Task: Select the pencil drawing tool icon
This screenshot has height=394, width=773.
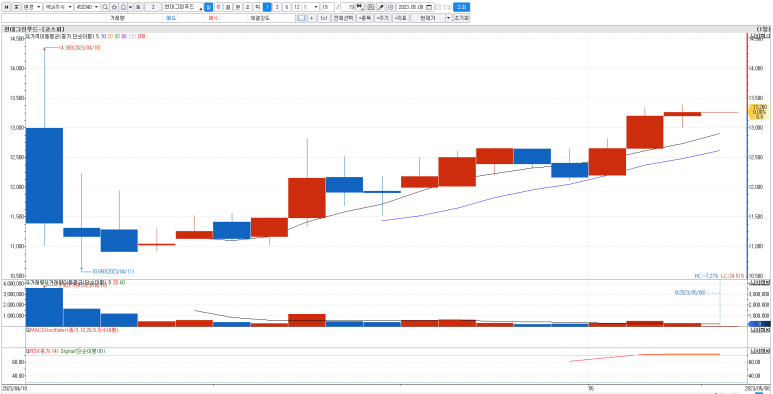Action: 381,7
